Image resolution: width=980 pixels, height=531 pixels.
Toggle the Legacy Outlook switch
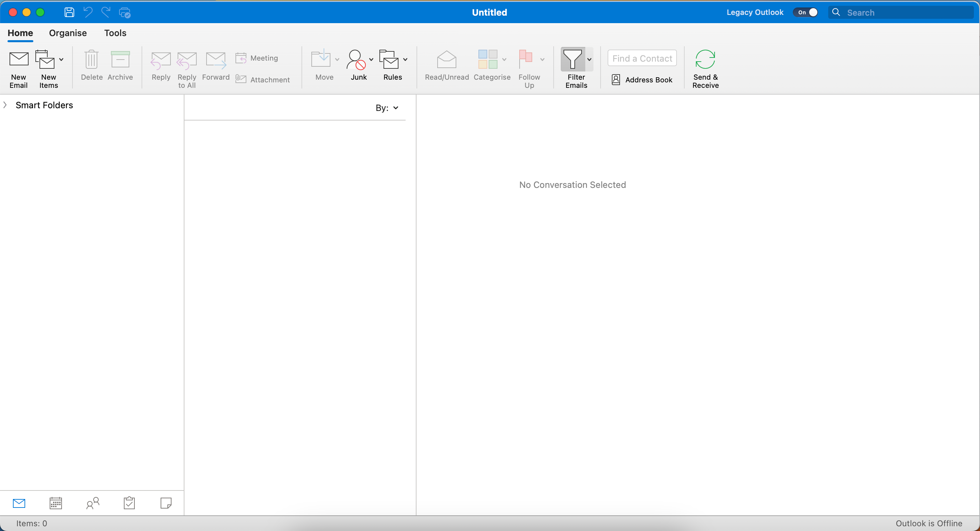pos(805,12)
